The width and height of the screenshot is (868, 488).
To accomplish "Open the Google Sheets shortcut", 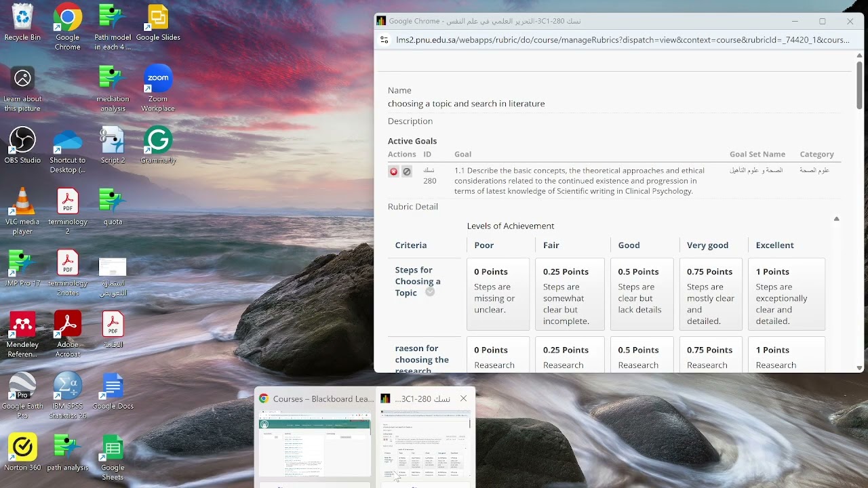I will (x=113, y=457).
